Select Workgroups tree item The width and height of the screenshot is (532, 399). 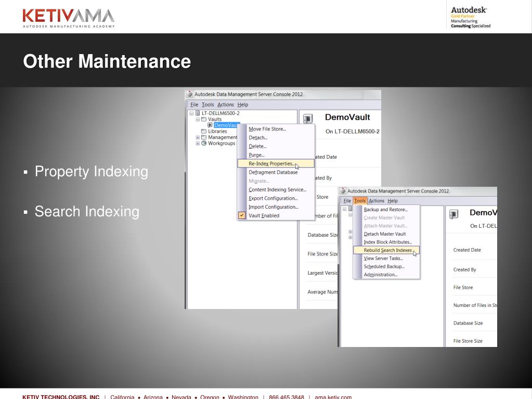coord(222,143)
